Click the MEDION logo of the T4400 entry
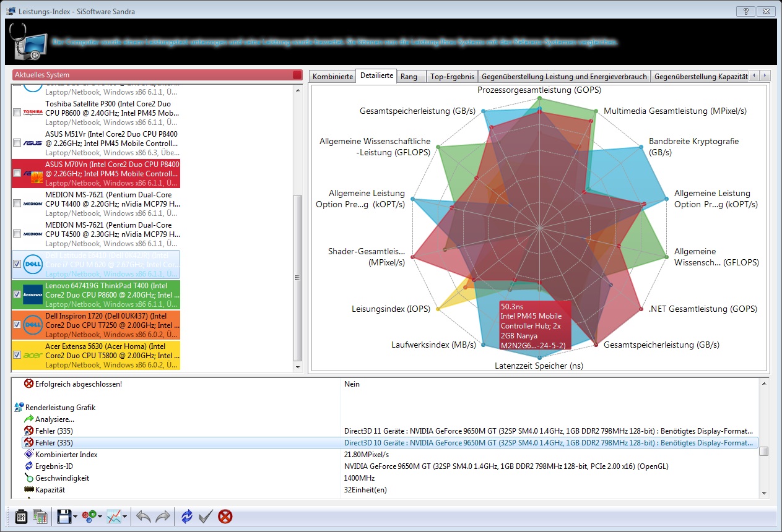 (x=32, y=204)
